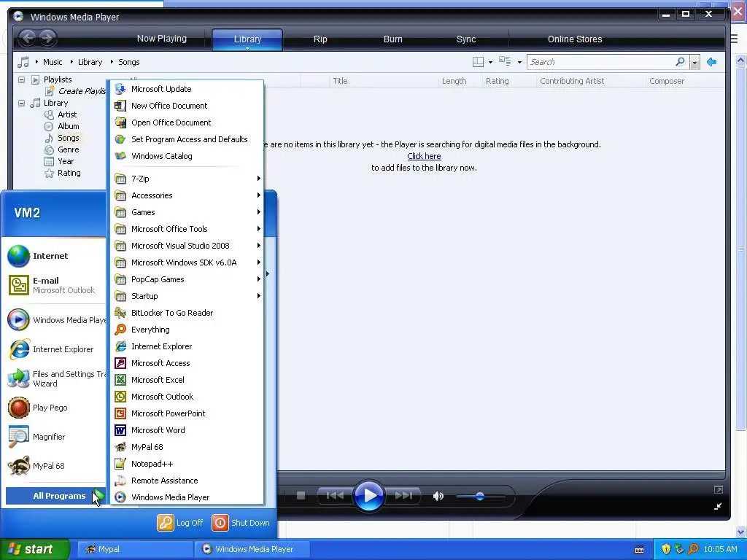The height and width of the screenshot is (560, 747).
Task: Launch BitLocker To Go Reader
Action: coord(187,313)
